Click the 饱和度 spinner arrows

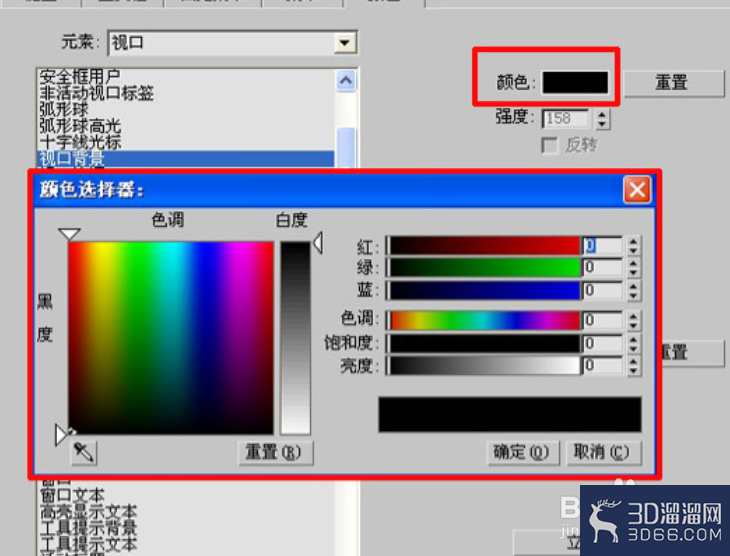(633, 343)
